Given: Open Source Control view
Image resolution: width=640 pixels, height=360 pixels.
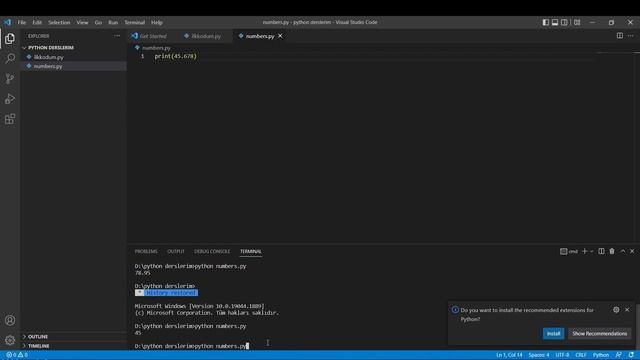Looking at the screenshot, I should [10, 78].
